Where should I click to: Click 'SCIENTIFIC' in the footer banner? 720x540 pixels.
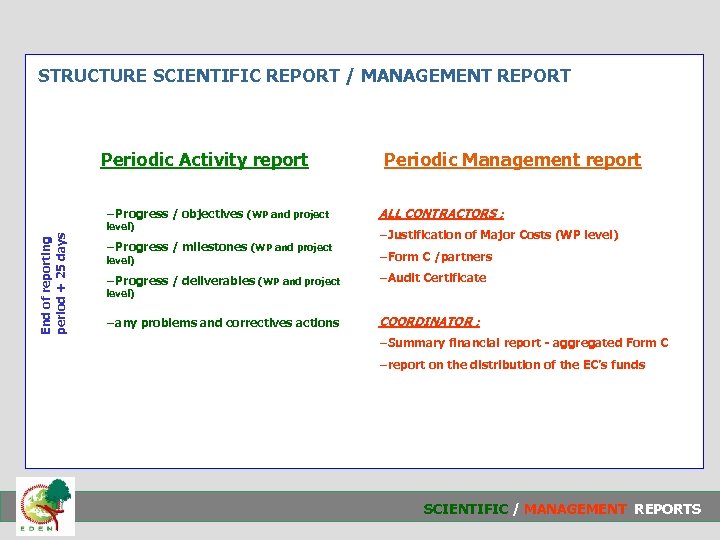click(466, 509)
